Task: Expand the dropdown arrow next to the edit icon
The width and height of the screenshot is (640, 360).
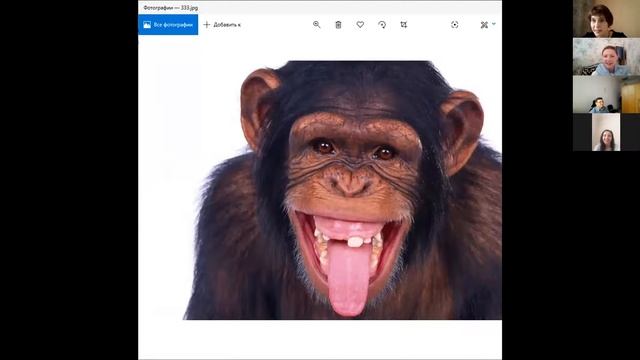Action: click(x=494, y=24)
